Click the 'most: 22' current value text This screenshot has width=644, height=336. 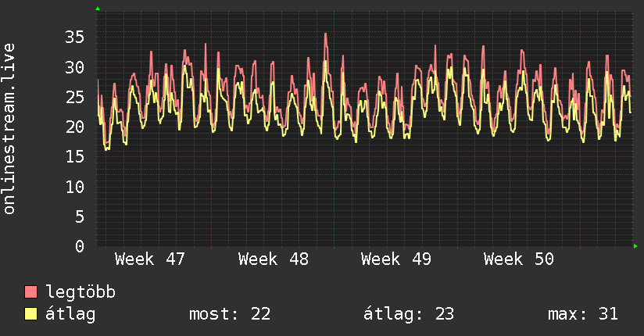coord(230,314)
